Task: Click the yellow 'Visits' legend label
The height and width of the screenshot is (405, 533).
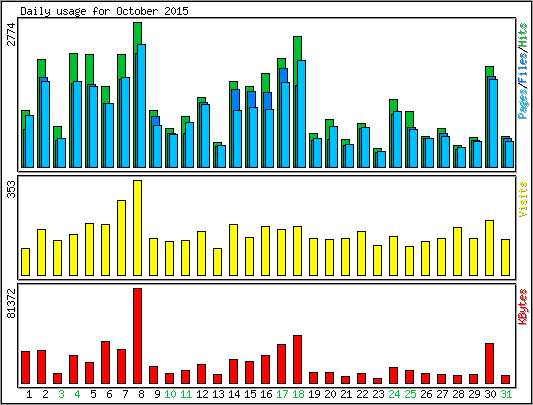Action: (x=523, y=199)
